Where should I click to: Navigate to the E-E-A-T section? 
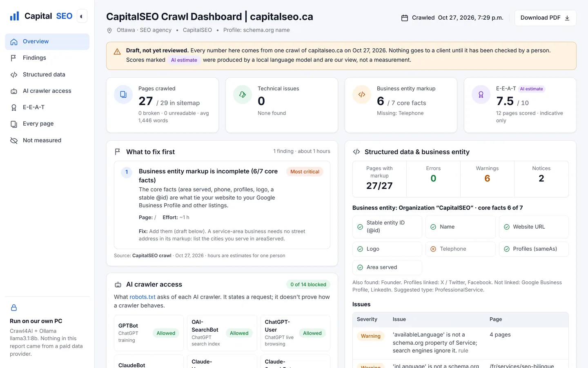[x=47, y=107]
